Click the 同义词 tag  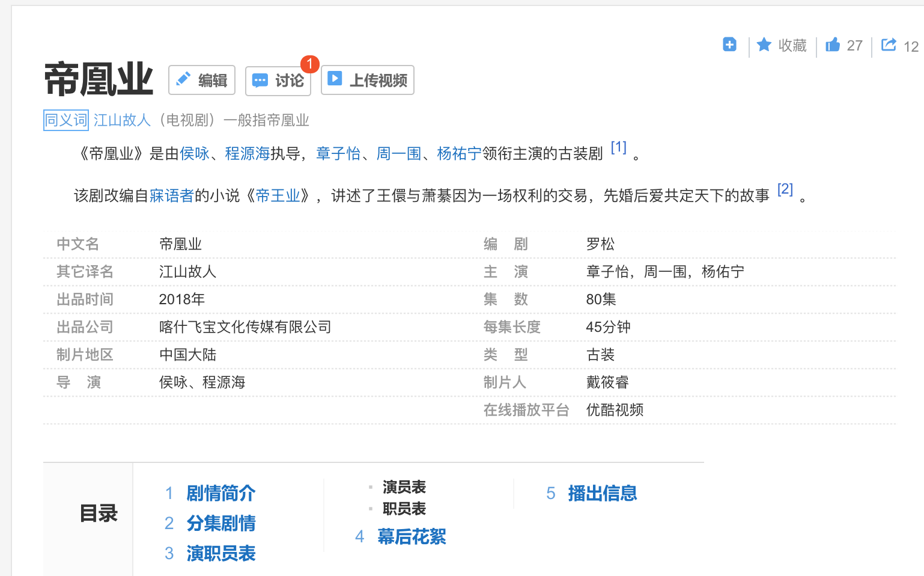point(66,120)
